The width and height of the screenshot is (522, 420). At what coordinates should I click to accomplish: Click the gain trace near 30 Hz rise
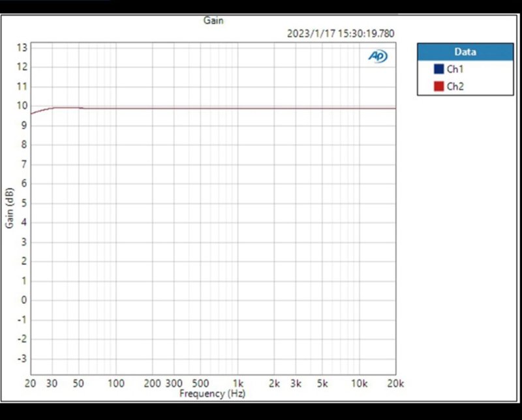[52, 108]
